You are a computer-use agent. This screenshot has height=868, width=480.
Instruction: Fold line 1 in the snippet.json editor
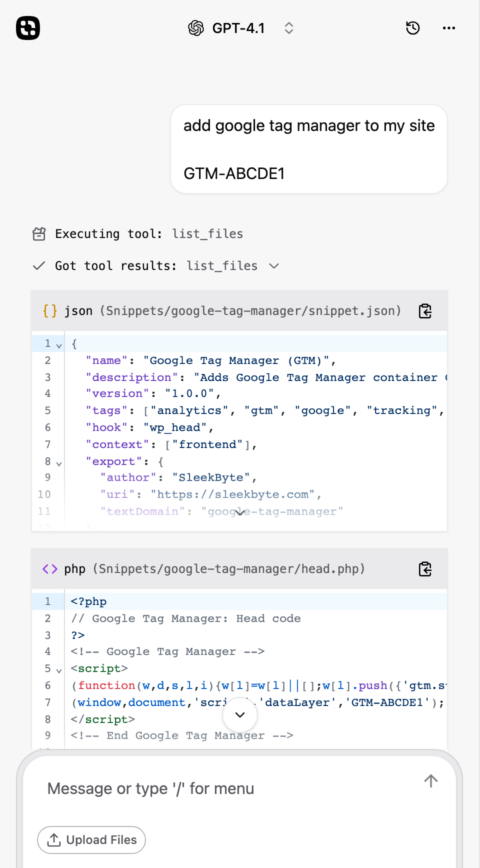(x=59, y=345)
